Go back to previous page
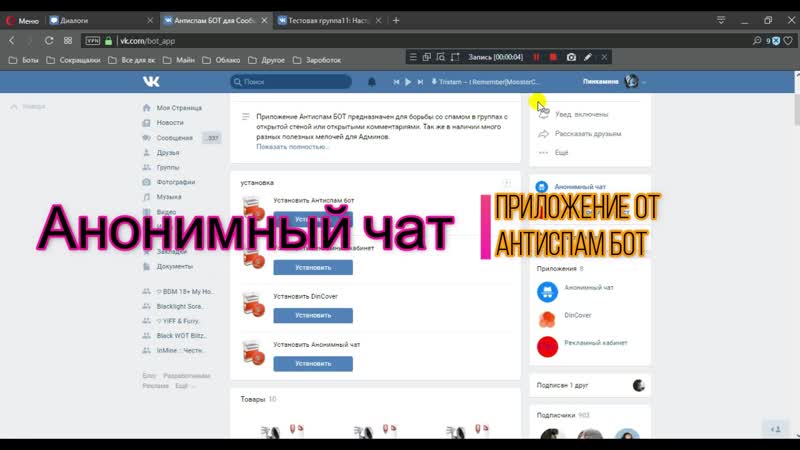800x450 pixels. click(x=12, y=41)
